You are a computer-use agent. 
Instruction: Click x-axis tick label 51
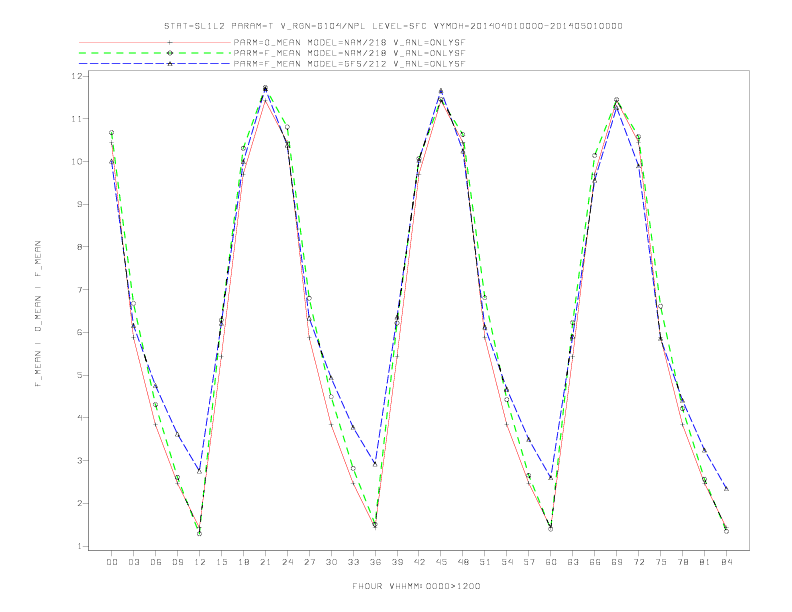(x=485, y=562)
